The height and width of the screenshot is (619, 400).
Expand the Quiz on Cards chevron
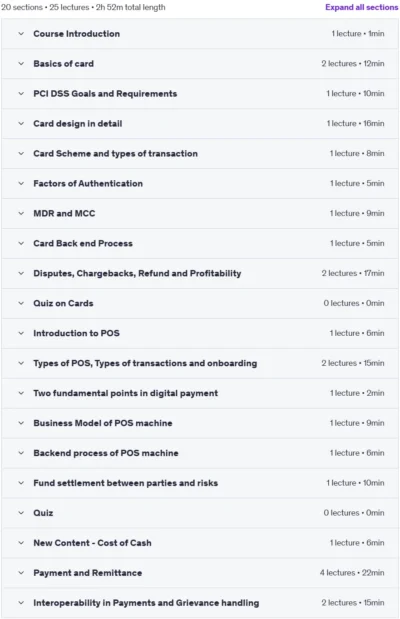(21, 303)
